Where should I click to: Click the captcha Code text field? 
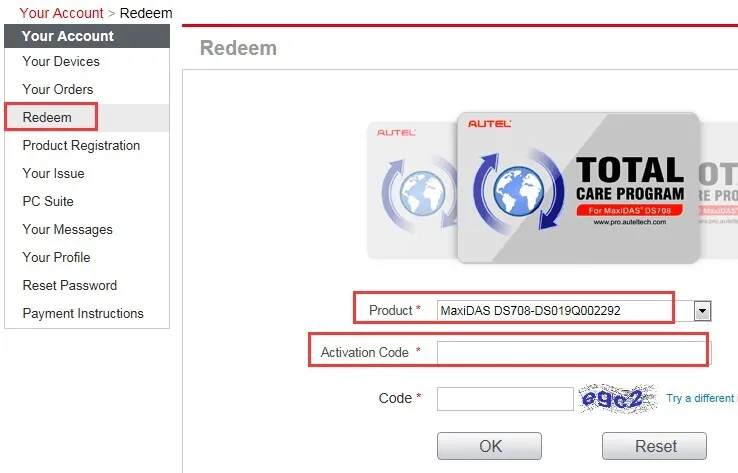(505, 399)
